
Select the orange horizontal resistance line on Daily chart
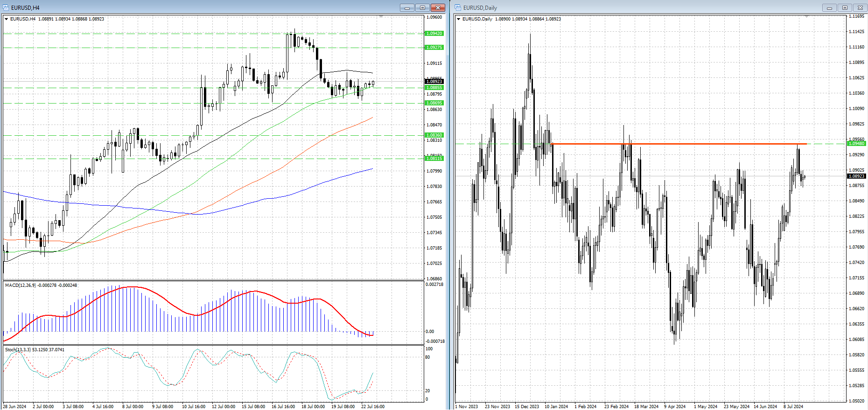(x=679, y=144)
